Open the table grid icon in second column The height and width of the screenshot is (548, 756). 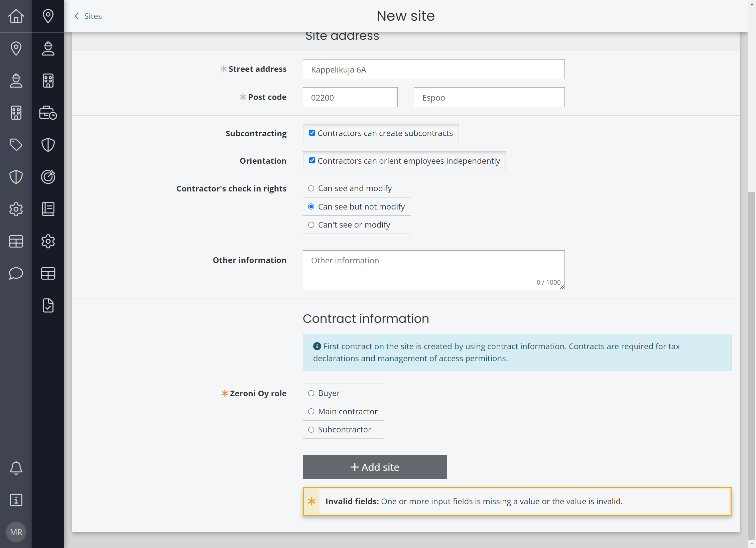[48, 273]
